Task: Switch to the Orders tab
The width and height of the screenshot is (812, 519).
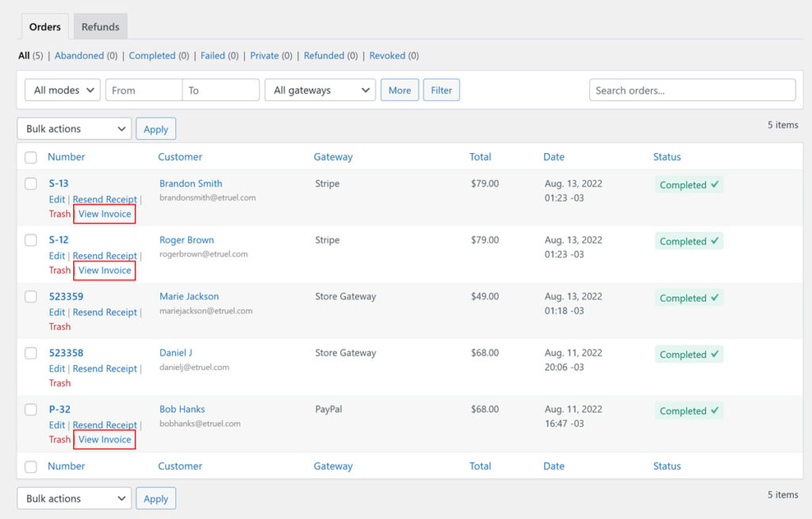Action: tap(44, 26)
